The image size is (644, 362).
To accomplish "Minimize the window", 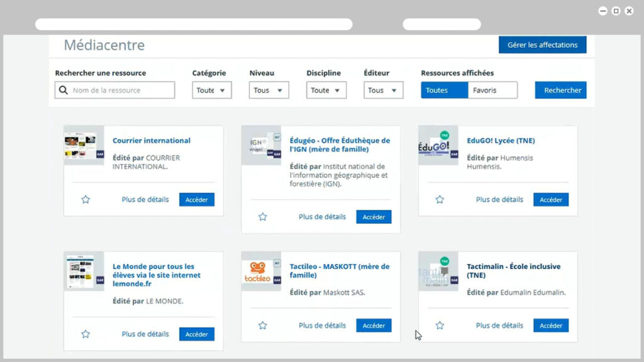I will [603, 11].
